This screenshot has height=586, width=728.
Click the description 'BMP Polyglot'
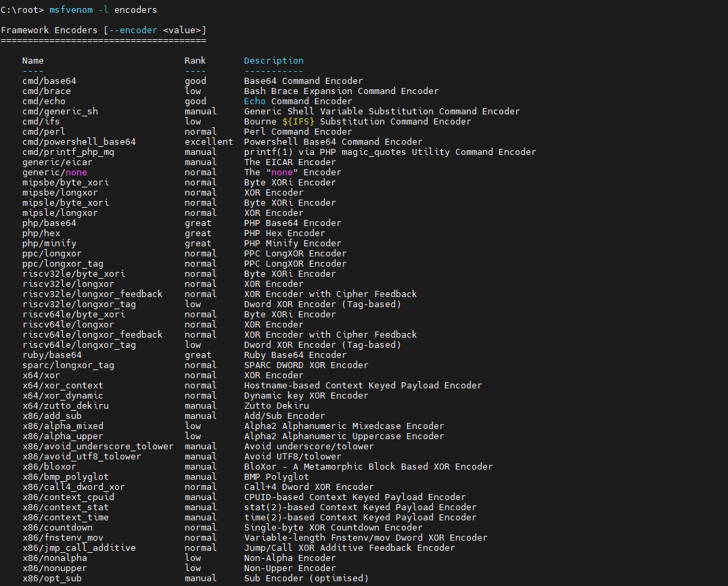tap(276, 477)
